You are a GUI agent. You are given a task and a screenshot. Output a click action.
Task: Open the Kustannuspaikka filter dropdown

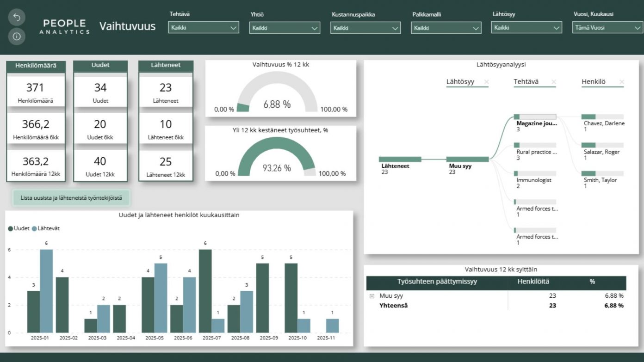[x=365, y=28]
